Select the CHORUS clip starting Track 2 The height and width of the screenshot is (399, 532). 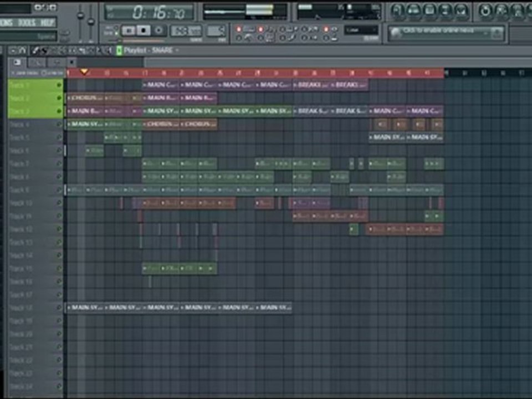tap(85, 98)
